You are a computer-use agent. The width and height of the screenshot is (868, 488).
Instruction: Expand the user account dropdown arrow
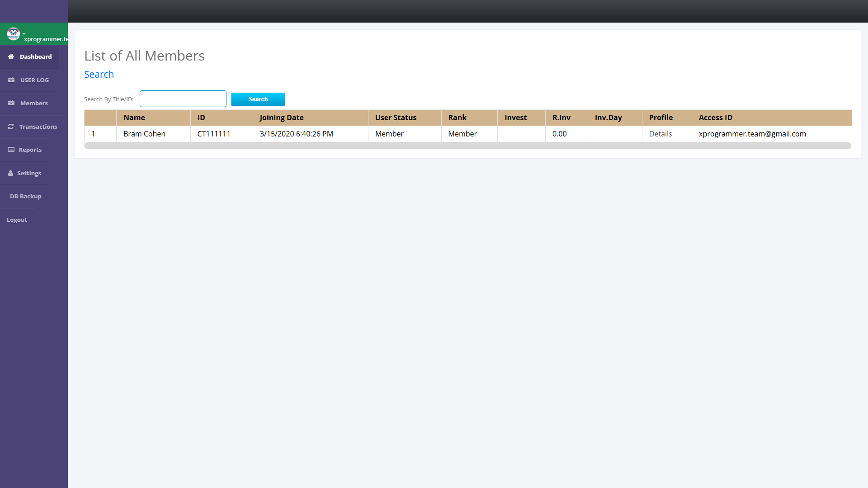tap(24, 34)
